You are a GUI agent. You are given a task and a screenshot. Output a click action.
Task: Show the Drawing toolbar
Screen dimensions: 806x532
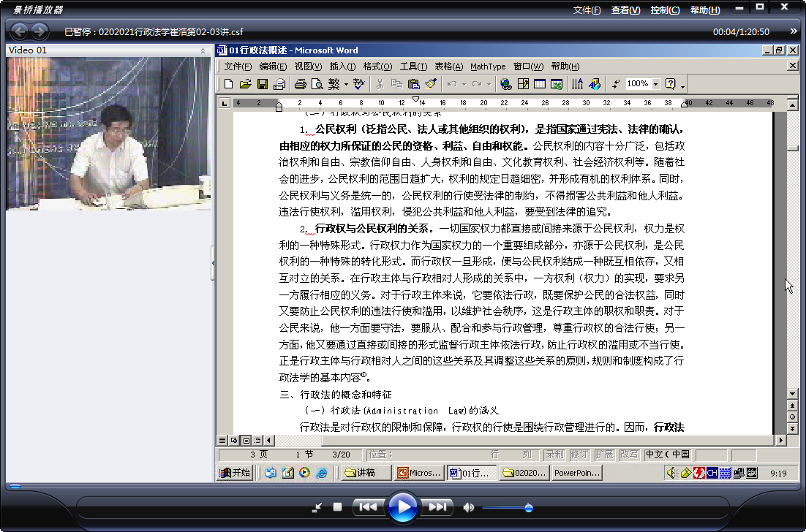(x=595, y=84)
